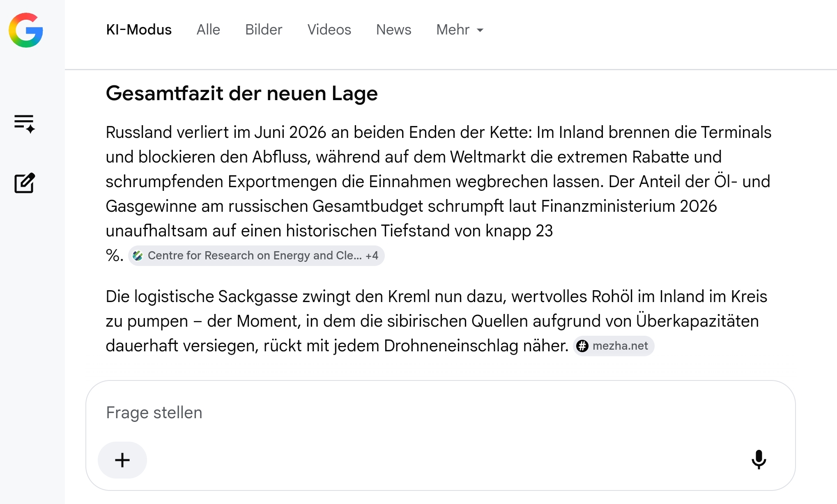This screenshot has height=504, width=837.
Task: Focus the Frage stellen input field
Action: pos(440,412)
